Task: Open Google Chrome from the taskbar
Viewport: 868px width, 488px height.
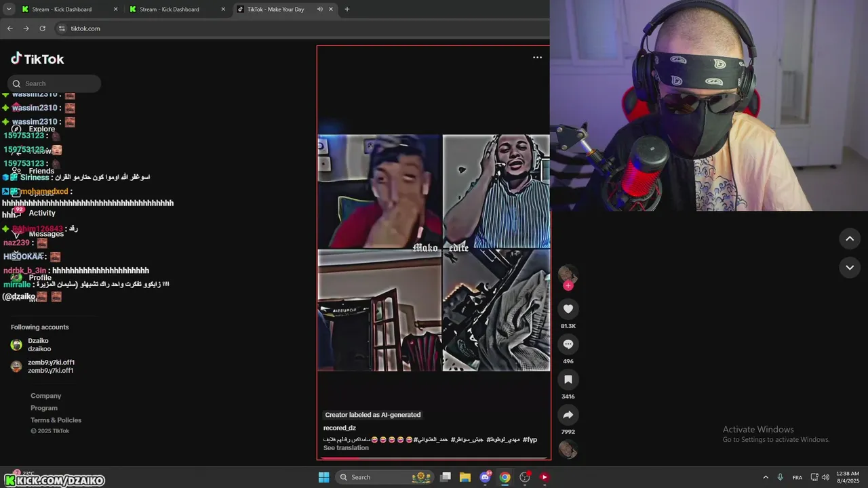Action: [x=505, y=477]
